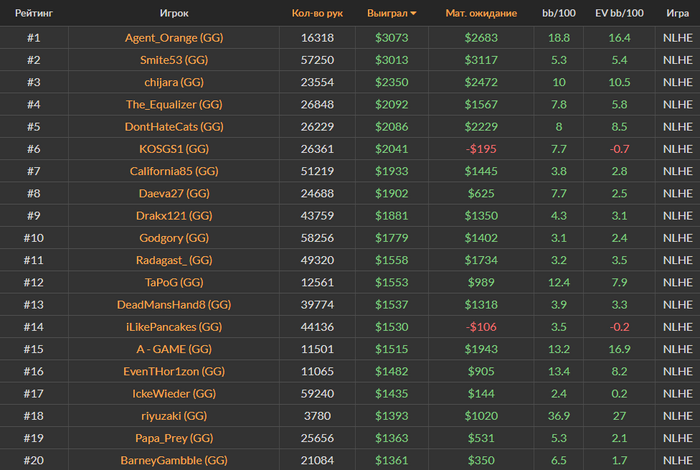Screen dimensions: 700x470
Task: Click the Рейтинг column header
Action: (x=33, y=14)
